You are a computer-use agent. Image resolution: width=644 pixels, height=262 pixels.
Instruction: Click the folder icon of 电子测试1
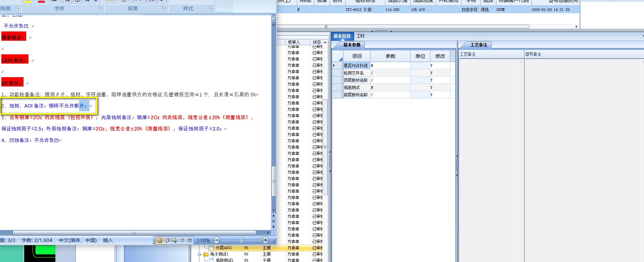point(206,254)
